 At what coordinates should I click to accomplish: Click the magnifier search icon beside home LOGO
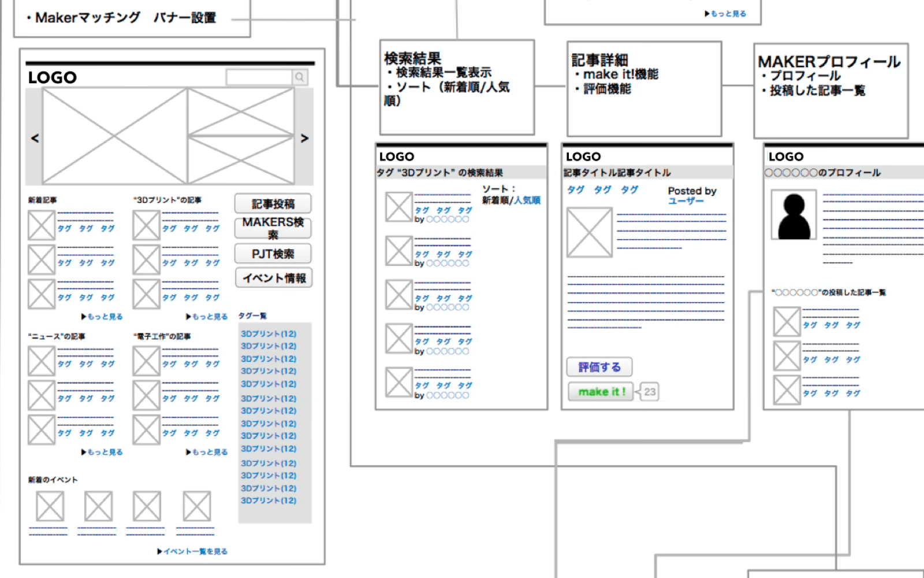300,77
